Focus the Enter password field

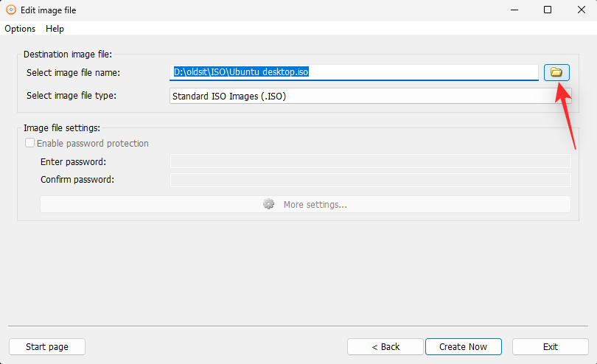pos(371,161)
